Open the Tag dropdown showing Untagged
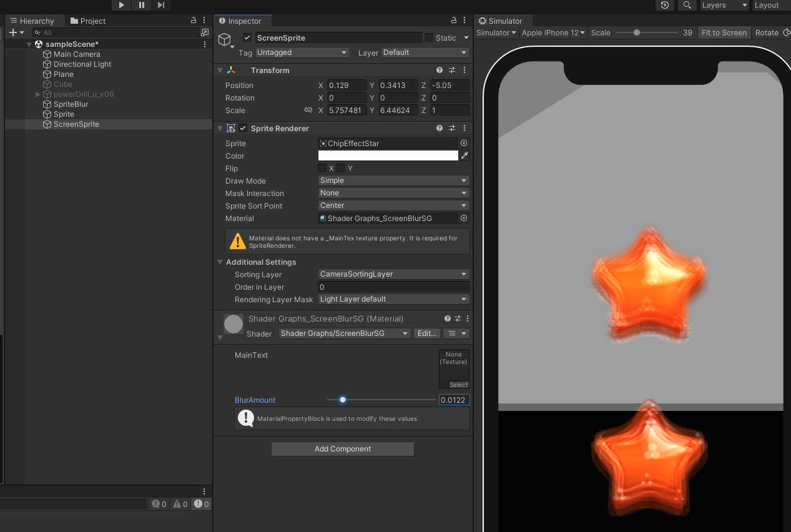791x532 pixels. (x=302, y=52)
